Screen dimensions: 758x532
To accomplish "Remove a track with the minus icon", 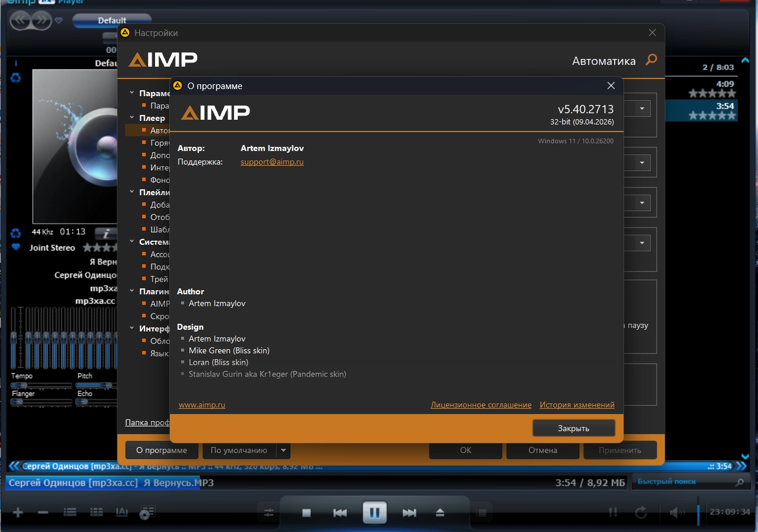I will pyautogui.click(x=43, y=513).
